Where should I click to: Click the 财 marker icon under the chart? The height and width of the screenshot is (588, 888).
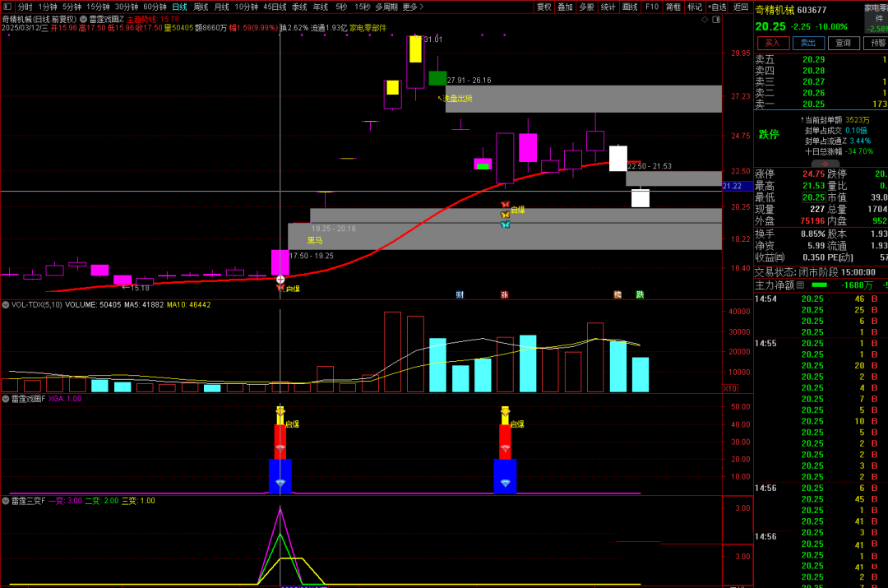click(x=460, y=294)
